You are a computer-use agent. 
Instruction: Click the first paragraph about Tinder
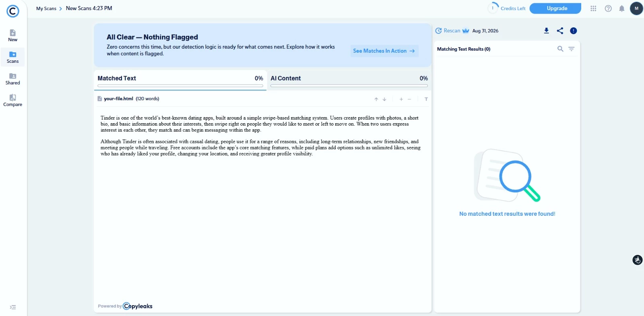click(260, 124)
